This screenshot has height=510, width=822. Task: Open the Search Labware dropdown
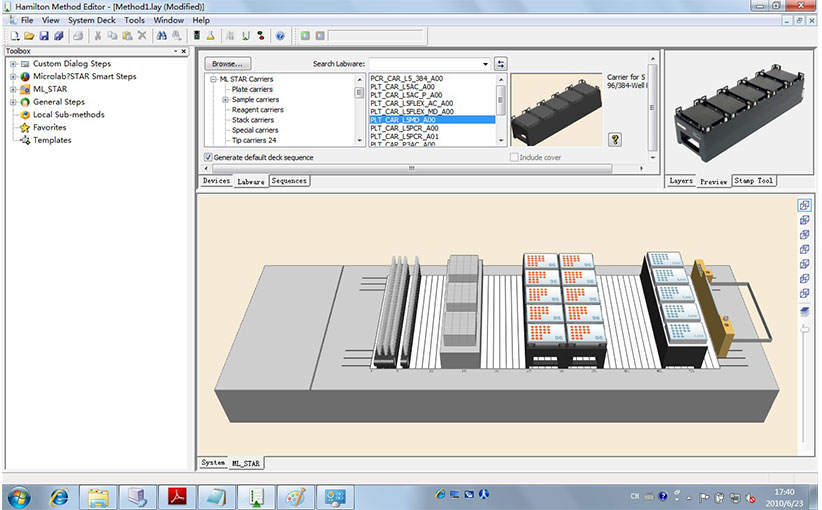coord(485,64)
